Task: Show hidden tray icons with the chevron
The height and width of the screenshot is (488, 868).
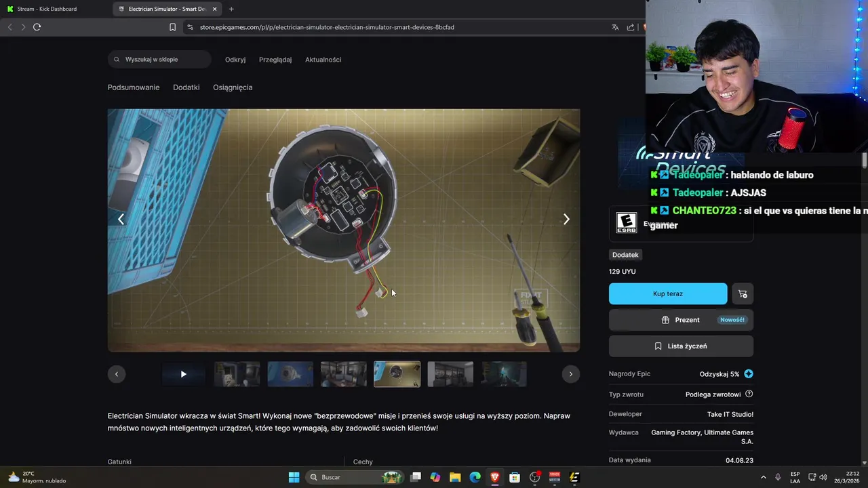Action: [764, 477]
